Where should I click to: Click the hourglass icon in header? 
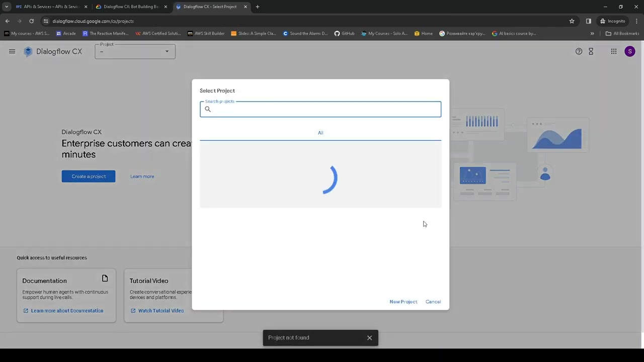tap(591, 51)
